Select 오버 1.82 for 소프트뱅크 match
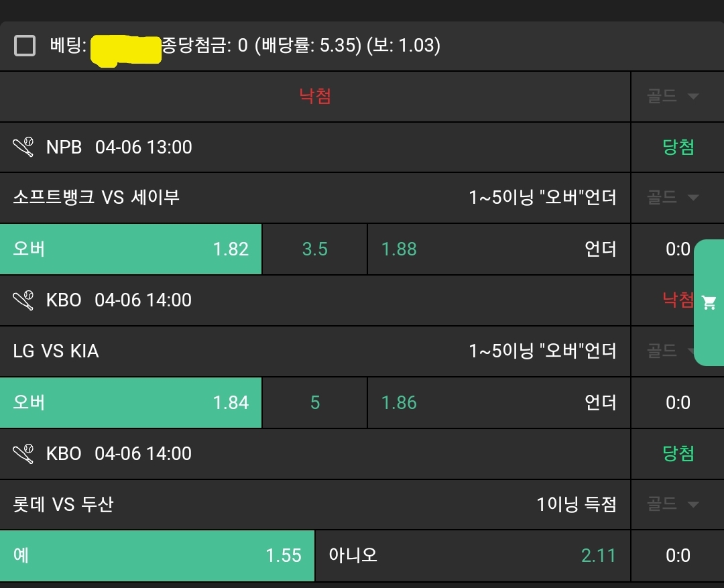 pyautogui.click(x=131, y=249)
